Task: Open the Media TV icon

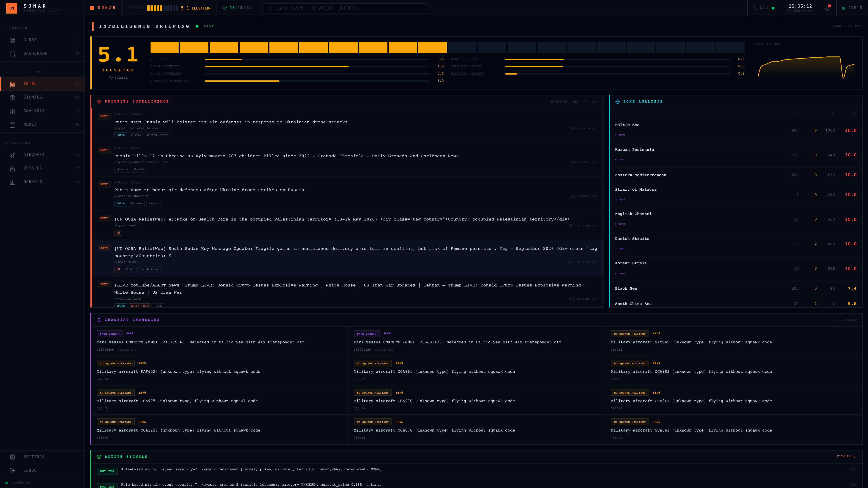Action: 12,125
